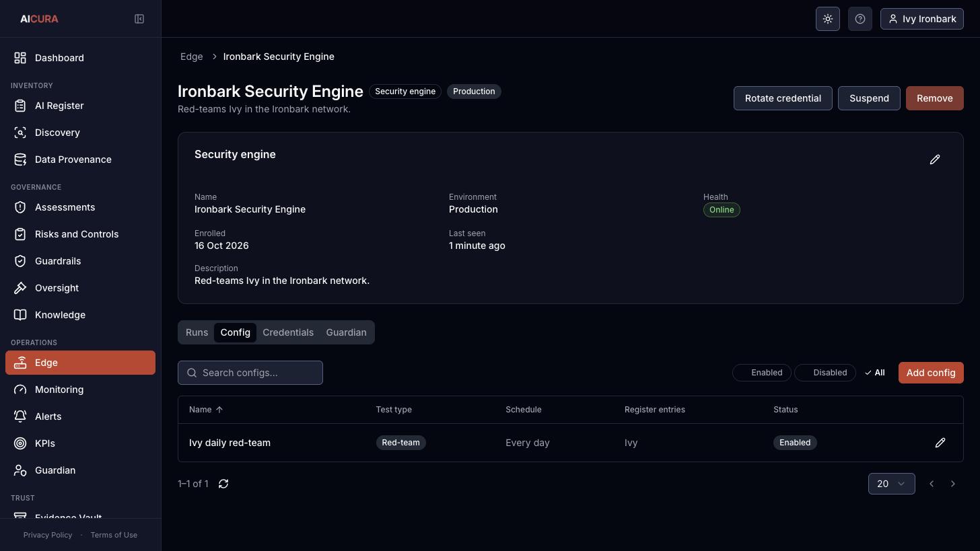
Task: Click the Discovery scan icon
Action: point(20,133)
